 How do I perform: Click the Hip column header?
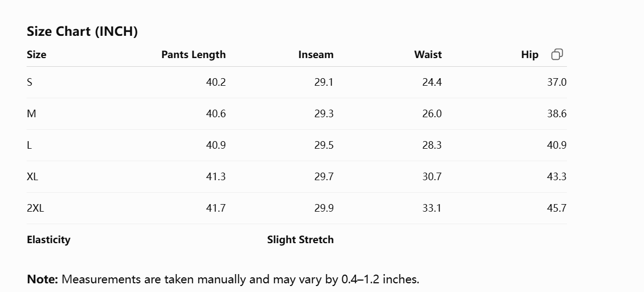[x=530, y=55]
